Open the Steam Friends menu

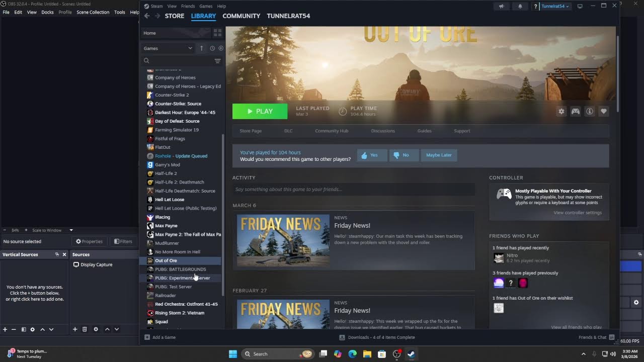pos(188,6)
